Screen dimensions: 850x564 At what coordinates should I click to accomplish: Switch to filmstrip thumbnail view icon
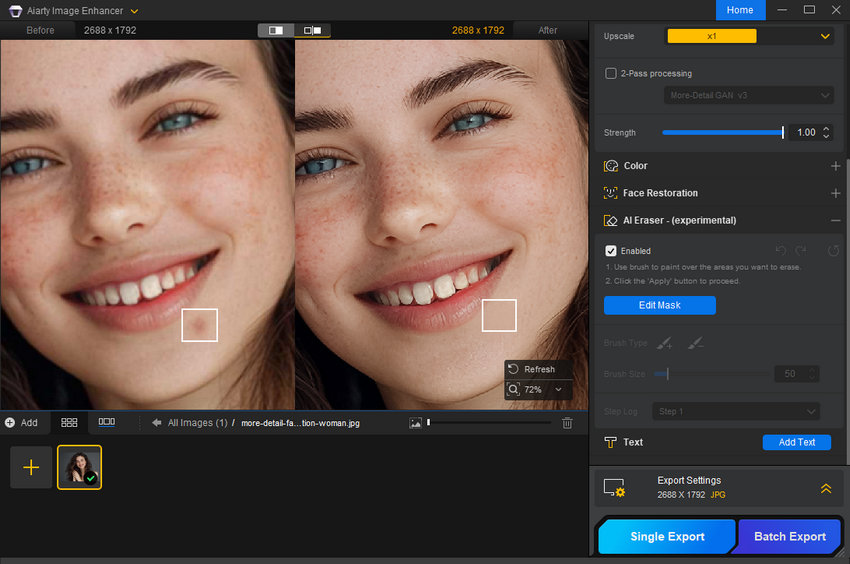106,422
